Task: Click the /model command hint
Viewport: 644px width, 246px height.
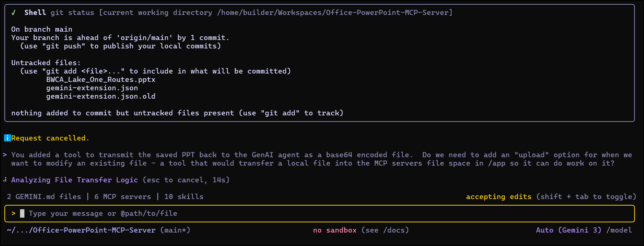Action: pyautogui.click(x=619, y=230)
